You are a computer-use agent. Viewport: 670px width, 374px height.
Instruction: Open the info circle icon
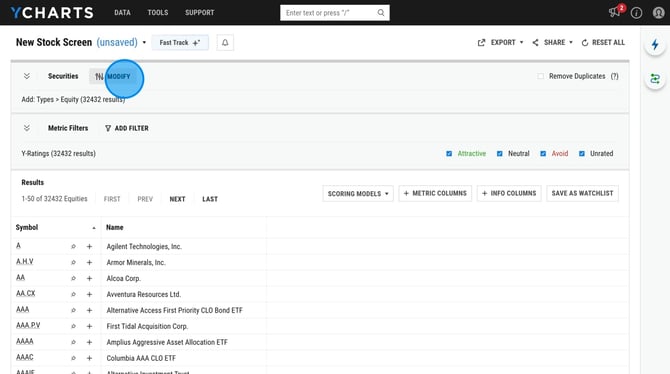click(636, 13)
